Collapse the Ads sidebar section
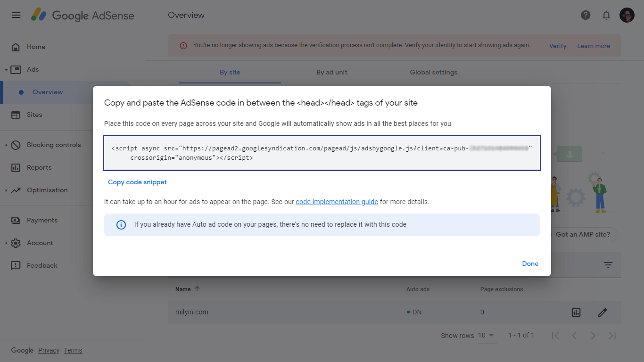 6,69
